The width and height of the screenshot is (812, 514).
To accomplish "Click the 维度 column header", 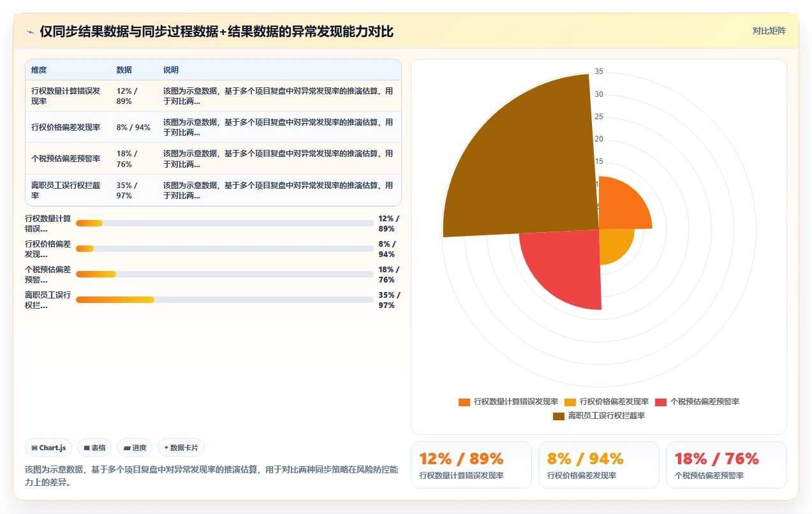I will [39, 70].
